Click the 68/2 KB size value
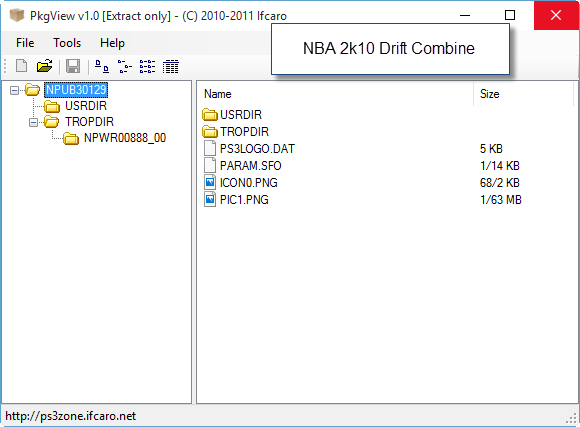Viewport: 580px width, 427px height. pyautogui.click(x=500, y=183)
